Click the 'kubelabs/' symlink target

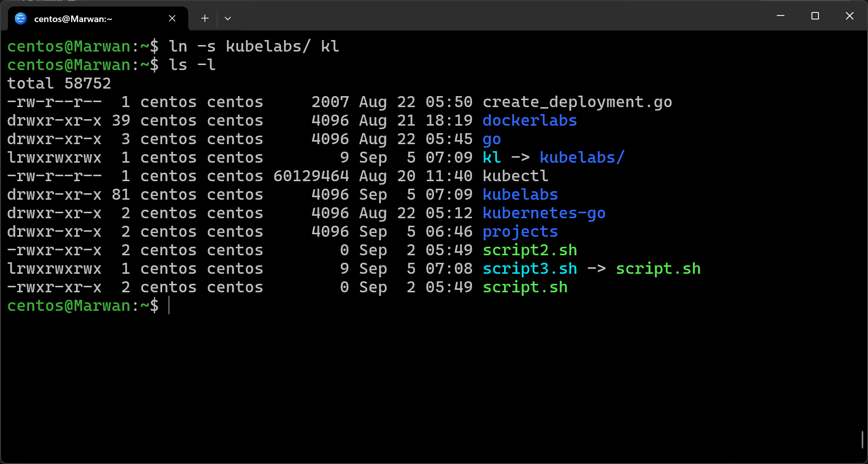pos(582,158)
